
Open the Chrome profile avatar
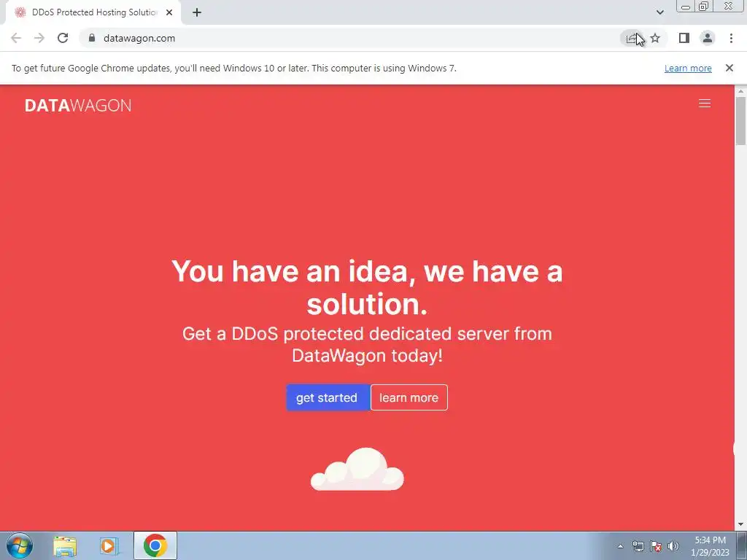[708, 38]
